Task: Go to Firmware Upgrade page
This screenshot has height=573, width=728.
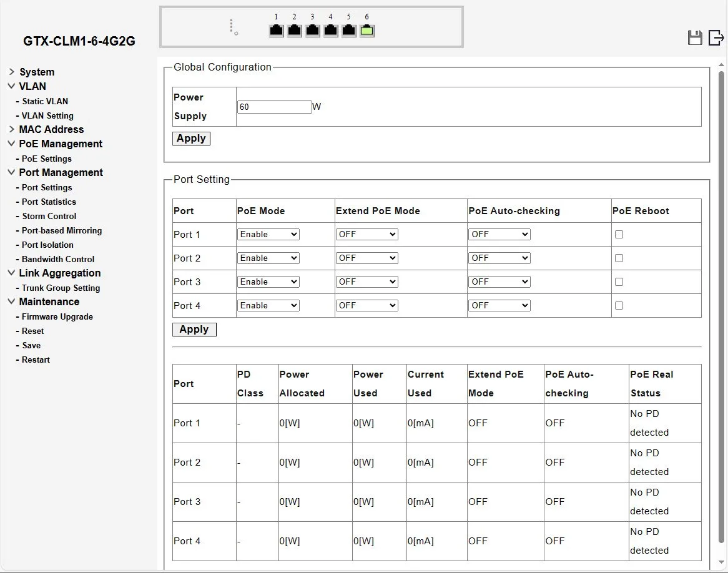Action: 57,317
